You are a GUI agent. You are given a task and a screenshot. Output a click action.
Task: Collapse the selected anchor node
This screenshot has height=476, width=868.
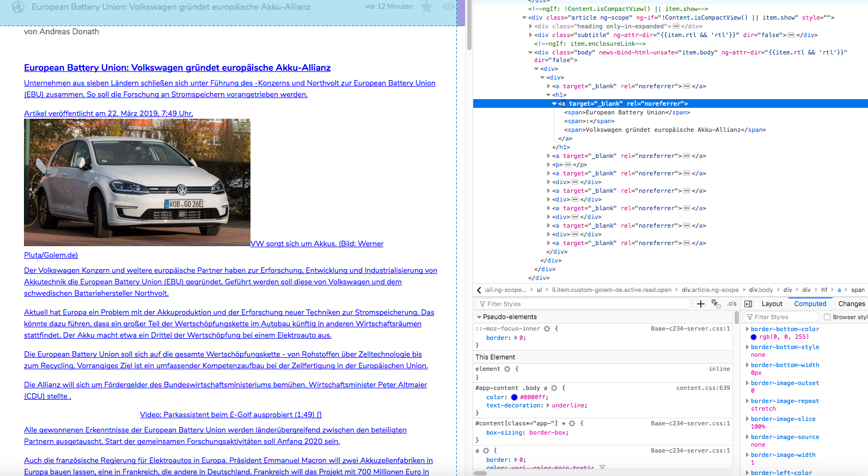[554, 103]
